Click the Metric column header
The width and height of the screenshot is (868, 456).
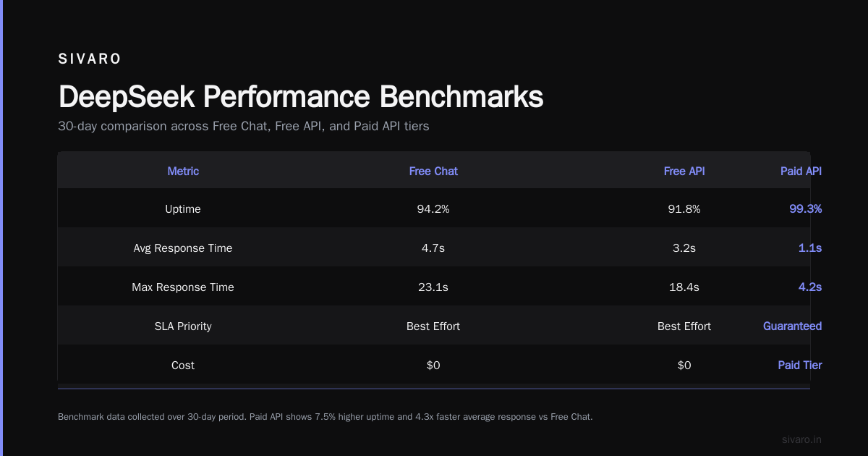pos(183,172)
